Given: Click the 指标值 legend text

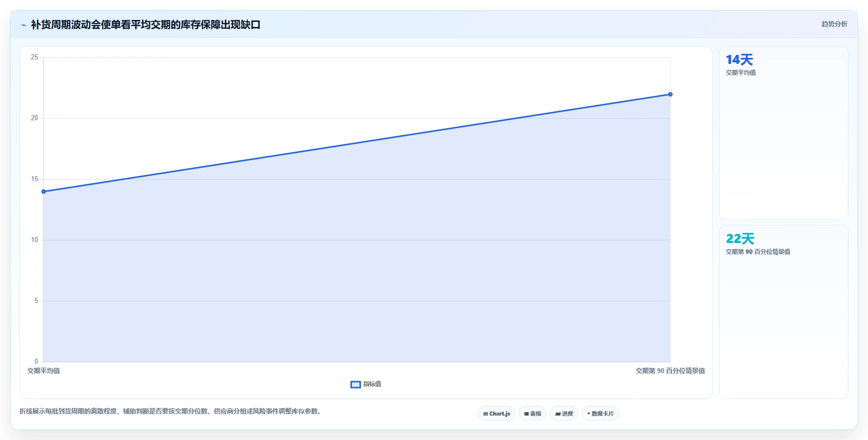Looking at the screenshot, I should tap(372, 384).
